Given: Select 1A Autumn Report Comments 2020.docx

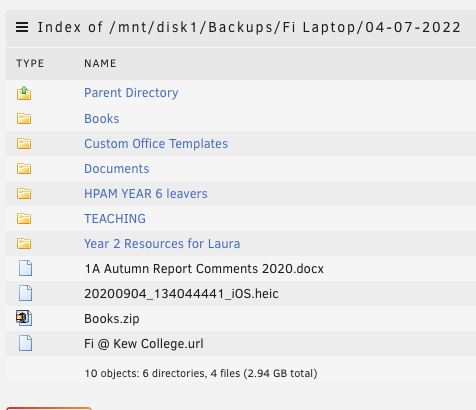Looking at the screenshot, I should 204,269.
